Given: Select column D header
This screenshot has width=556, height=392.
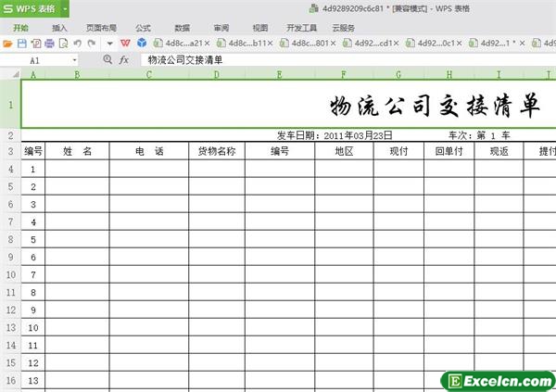Looking at the screenshot, I should 217,74.
